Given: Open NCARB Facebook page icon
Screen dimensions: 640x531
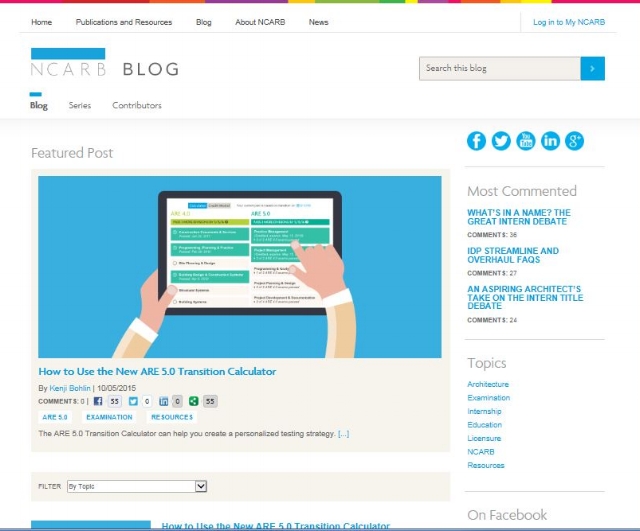Looking at the screenshot, I should tap(476, 141).
